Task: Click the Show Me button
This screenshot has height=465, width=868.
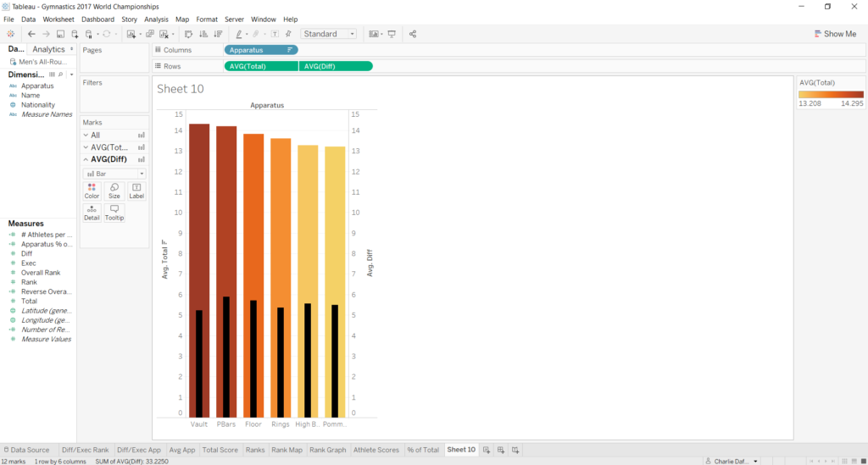Action: pos(835,34)
